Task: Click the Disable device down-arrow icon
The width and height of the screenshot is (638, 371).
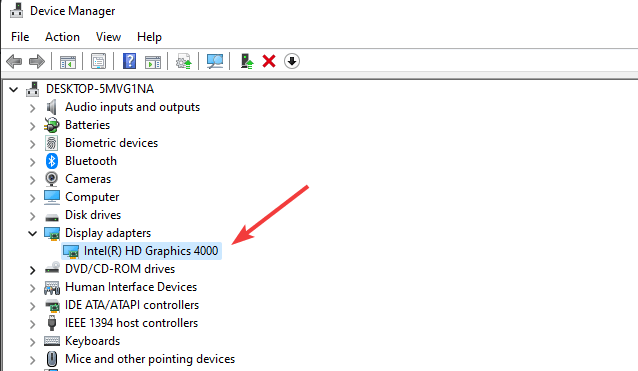Action: [292, 61]
